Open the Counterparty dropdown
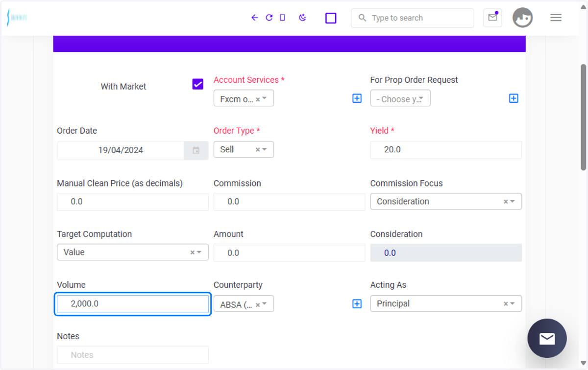Image resolution: width=588 pixels, height=370 pixels. [244, 304]
